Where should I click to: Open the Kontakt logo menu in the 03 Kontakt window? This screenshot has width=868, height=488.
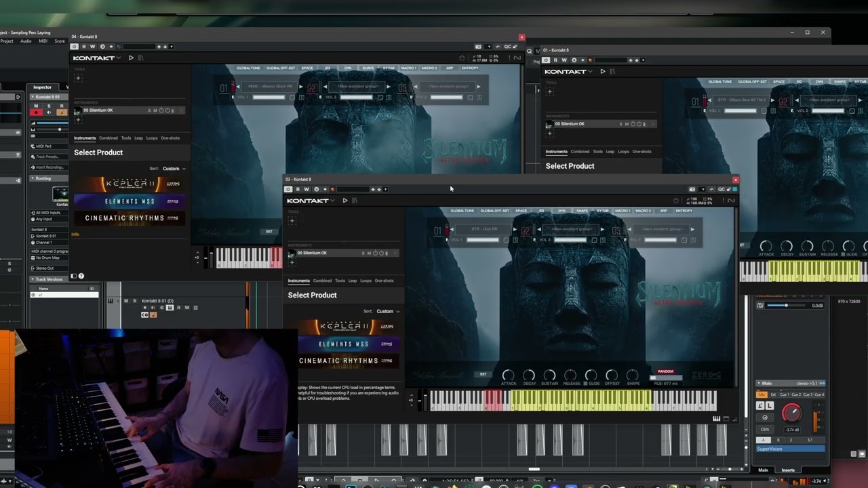coord(311,201)
